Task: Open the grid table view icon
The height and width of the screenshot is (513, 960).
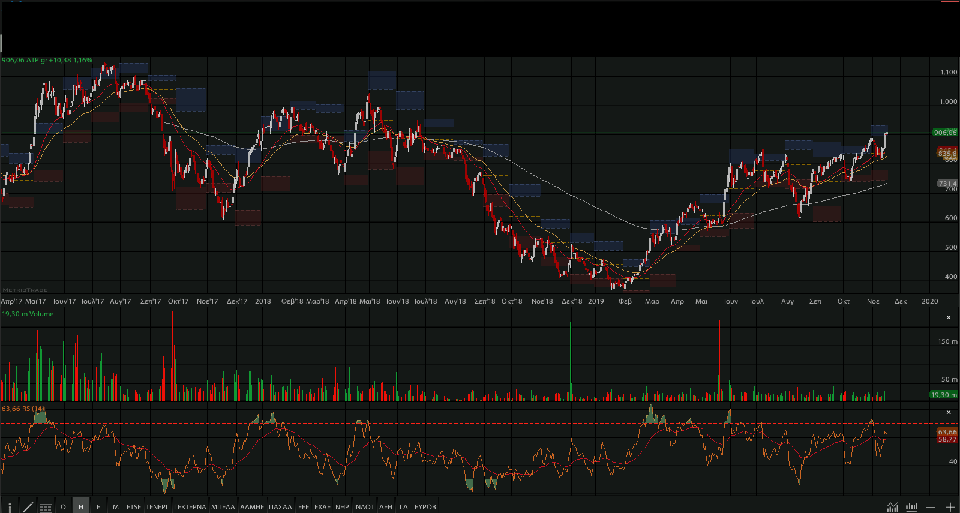Action: click(45, 507)
